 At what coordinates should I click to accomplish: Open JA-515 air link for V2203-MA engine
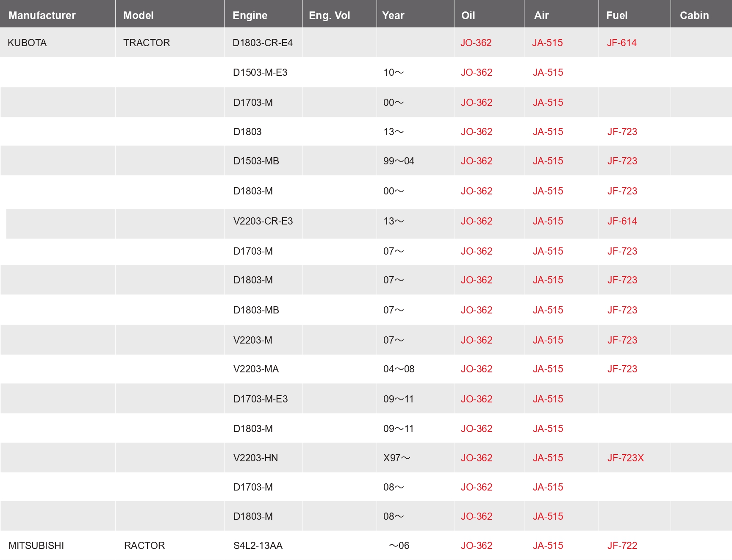pyautogui.click(x=548, y=369)
